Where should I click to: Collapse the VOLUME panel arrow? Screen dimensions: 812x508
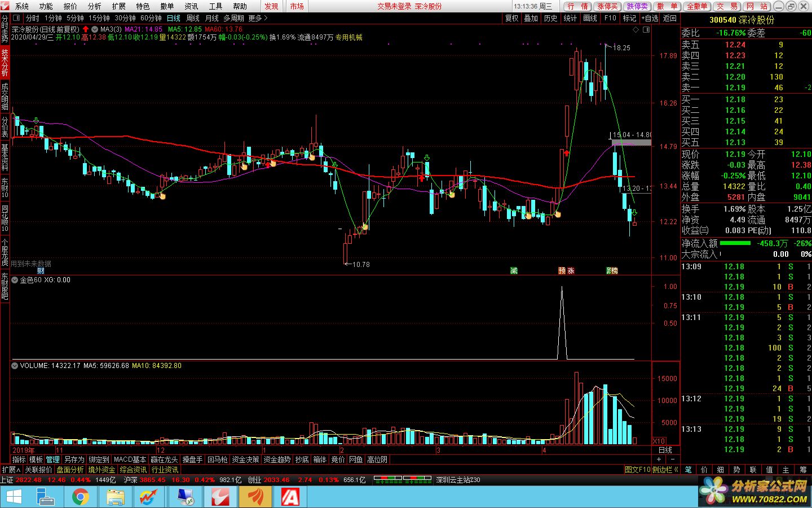click(15, 366)
